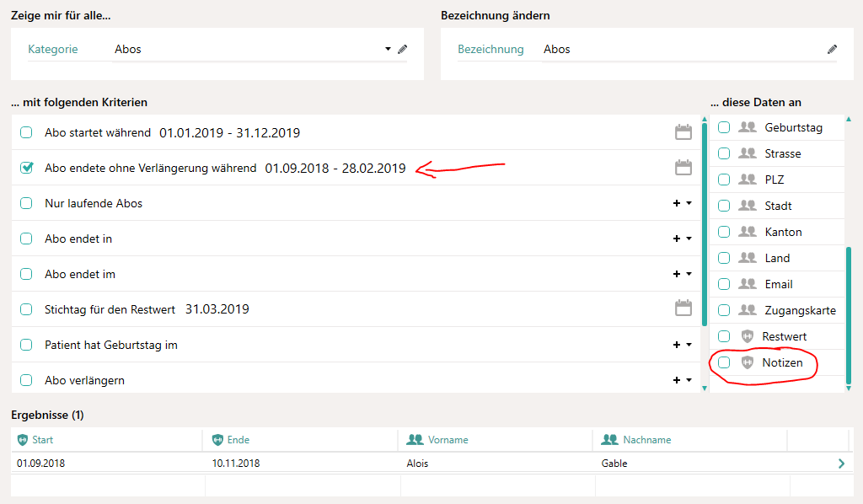The image size is (863, 504).
Task: Enable Abo startet während criterion checkbox
Action: (26, 132)
